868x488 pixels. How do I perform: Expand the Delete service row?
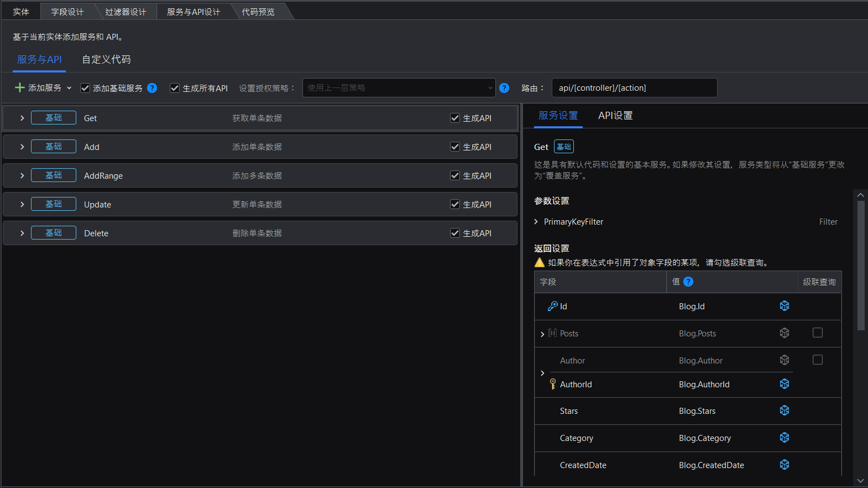[22, 233]
